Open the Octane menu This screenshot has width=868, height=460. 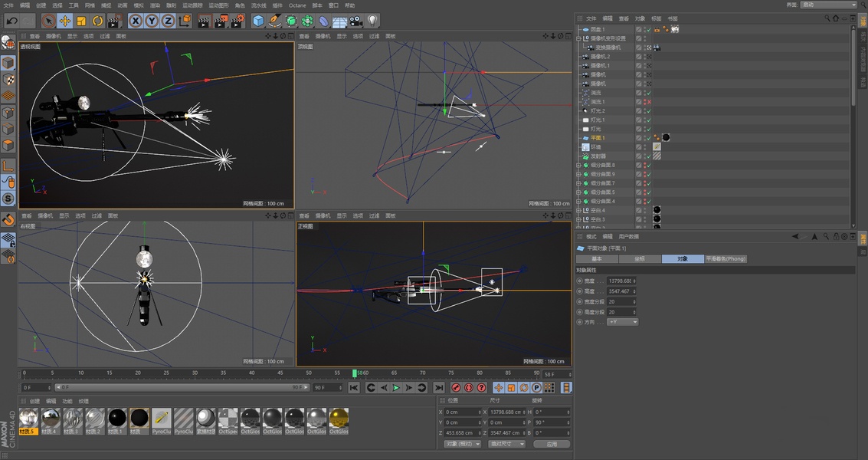point(297,5)
